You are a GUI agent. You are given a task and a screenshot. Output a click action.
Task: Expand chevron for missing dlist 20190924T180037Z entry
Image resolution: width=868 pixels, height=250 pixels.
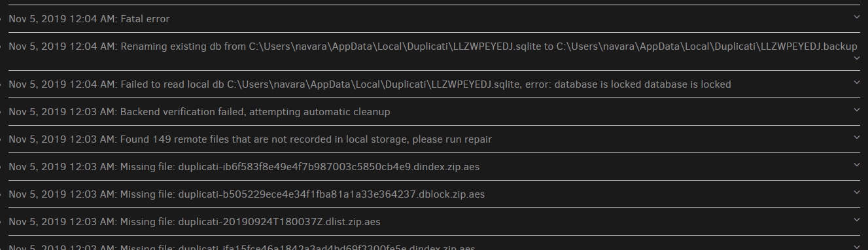(857, 219)
